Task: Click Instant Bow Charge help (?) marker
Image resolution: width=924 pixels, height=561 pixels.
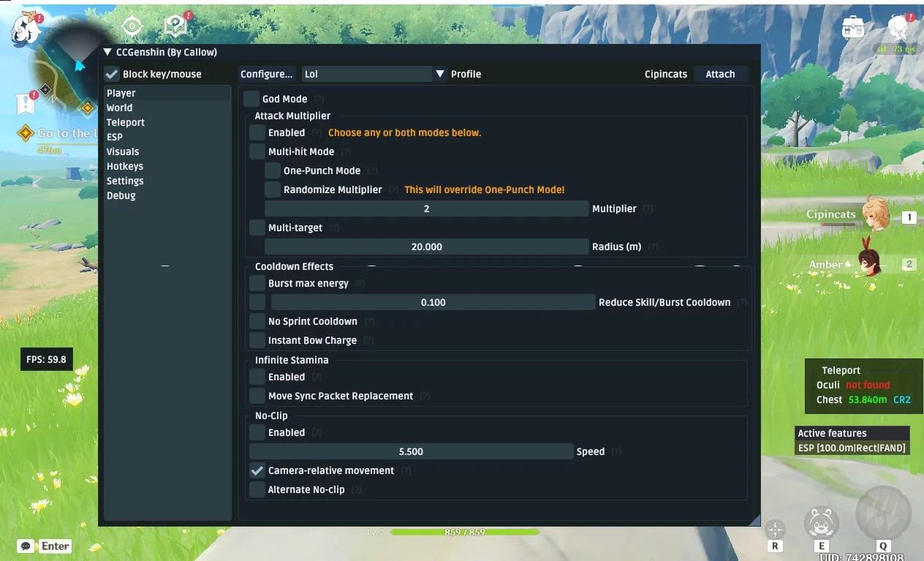Action: pyautogui.click(x=368, y=341)
